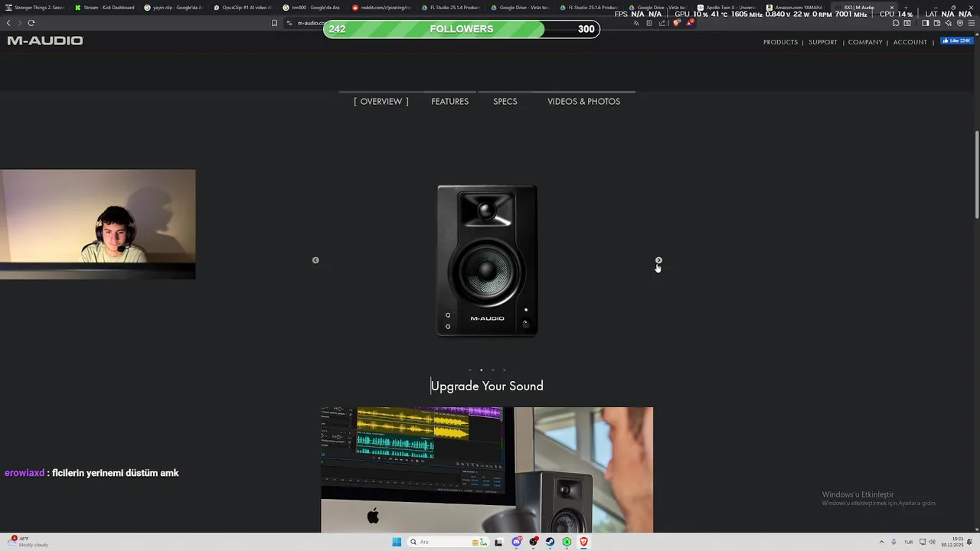Click the Facebook Like 224K button

(x=956, y=41)
